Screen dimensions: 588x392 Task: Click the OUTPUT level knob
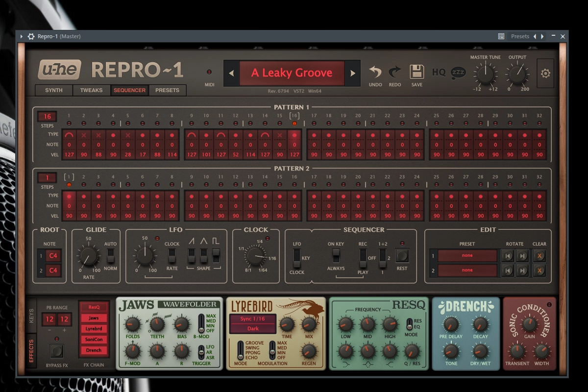click(x=517, y=74)
